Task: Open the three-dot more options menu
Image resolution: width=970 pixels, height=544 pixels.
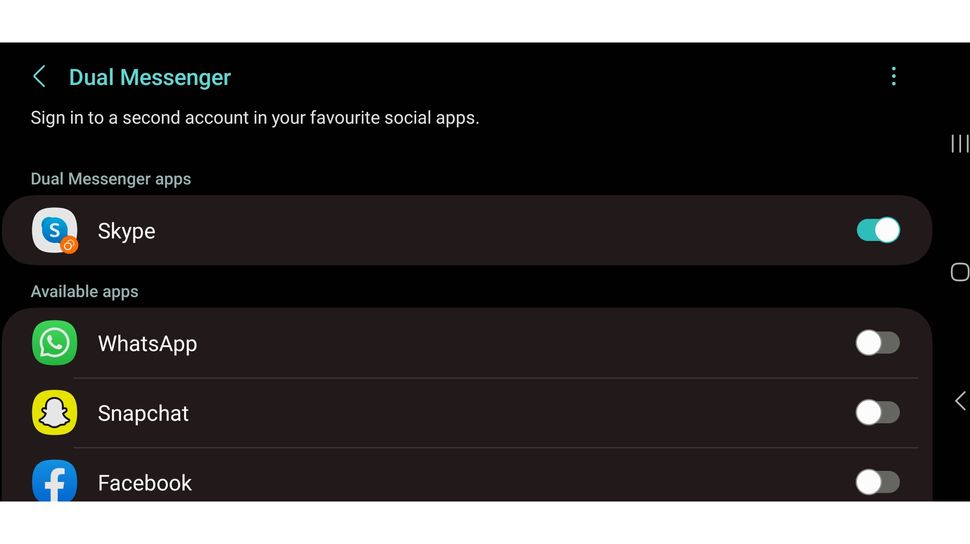Action: [893, 77]
